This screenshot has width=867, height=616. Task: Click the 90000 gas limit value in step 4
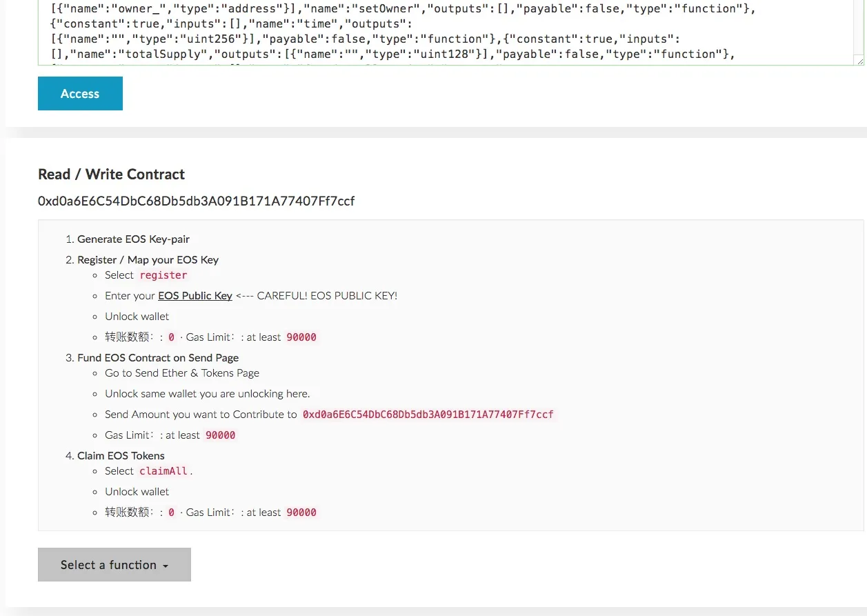pyautogui.click(x=301, y=513)
